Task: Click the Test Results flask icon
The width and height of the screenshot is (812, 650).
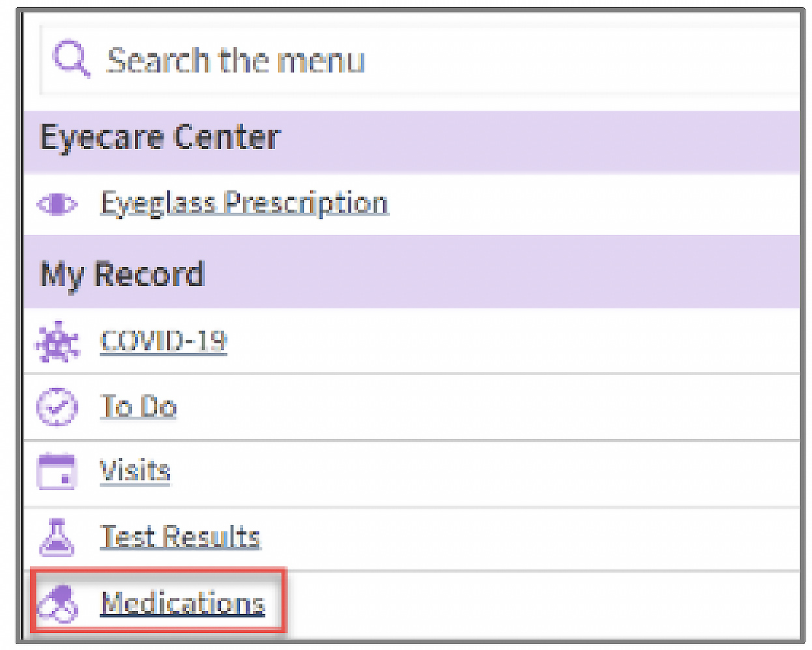Action: coord(57,537)
